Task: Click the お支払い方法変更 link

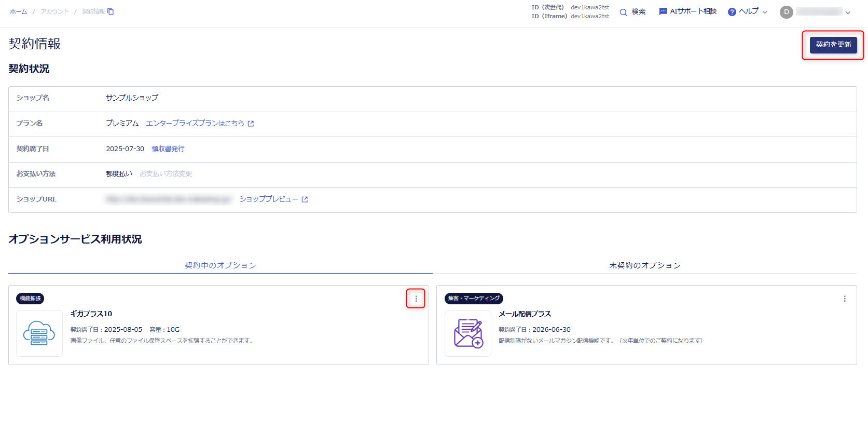Action: tap(166, 174)
